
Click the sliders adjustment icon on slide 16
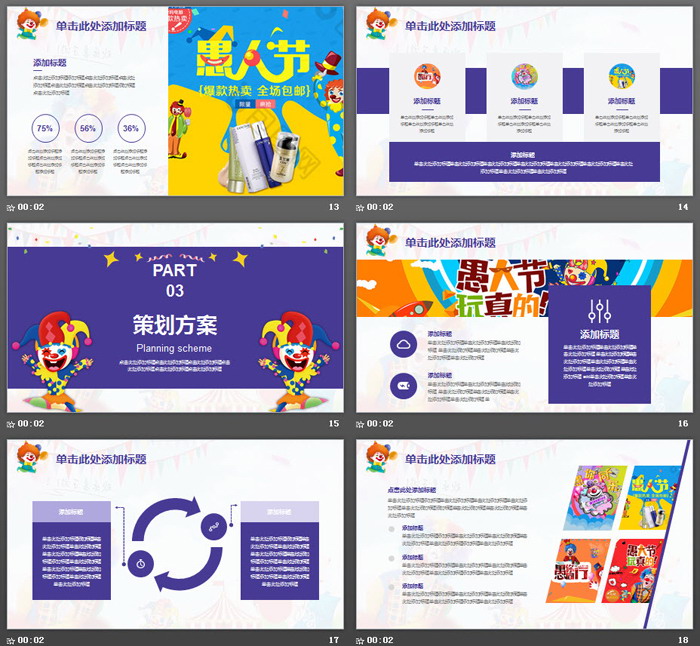coord(599,310)
